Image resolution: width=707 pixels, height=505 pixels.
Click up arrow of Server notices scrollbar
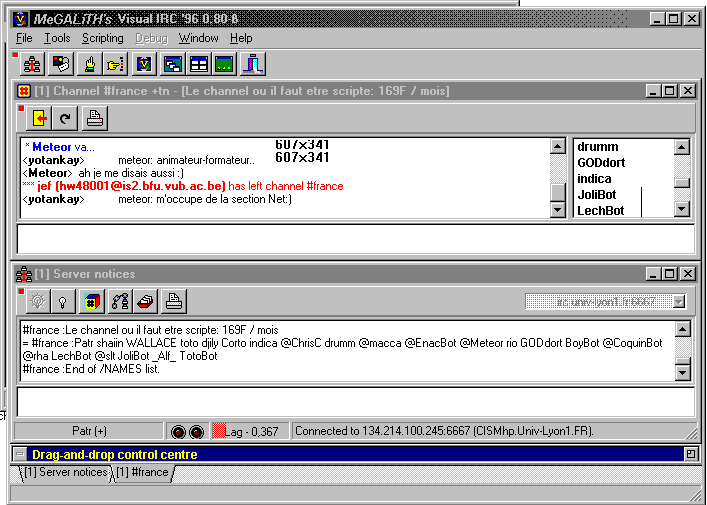[682, 329]
